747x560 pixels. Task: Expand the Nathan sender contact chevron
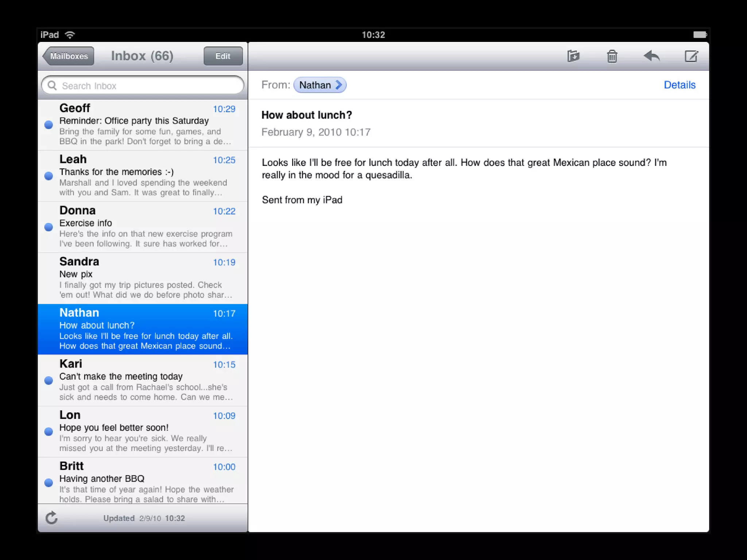(339, 85)
